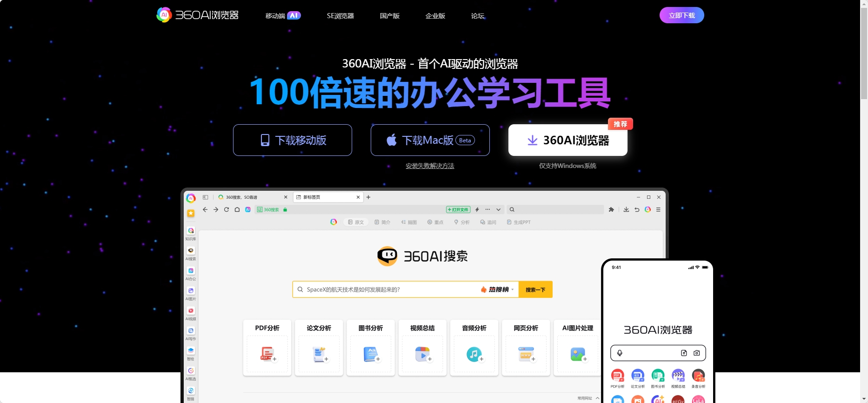Screen dimensions: 868x403
Task: Click the 下载移动版 button
Action: point(292,140)
